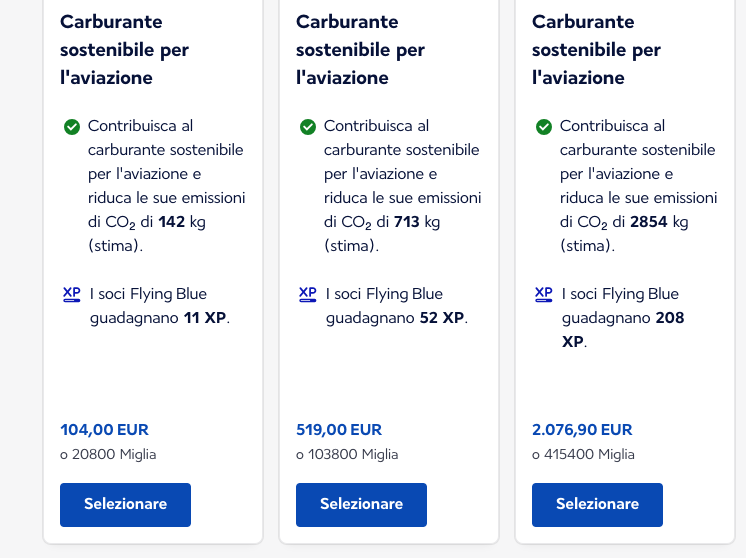Click green checkmark icon beside 713 kg offer

coord(308,127)
